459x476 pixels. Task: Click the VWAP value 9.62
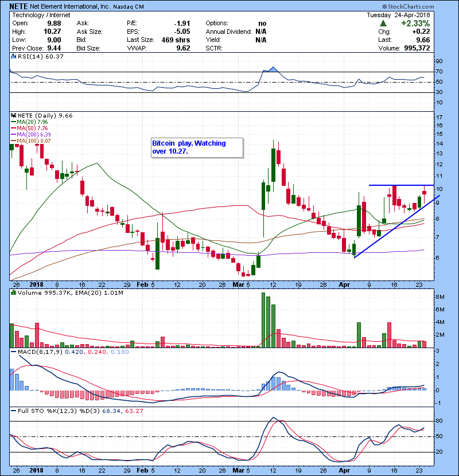[x=184, y=48]
